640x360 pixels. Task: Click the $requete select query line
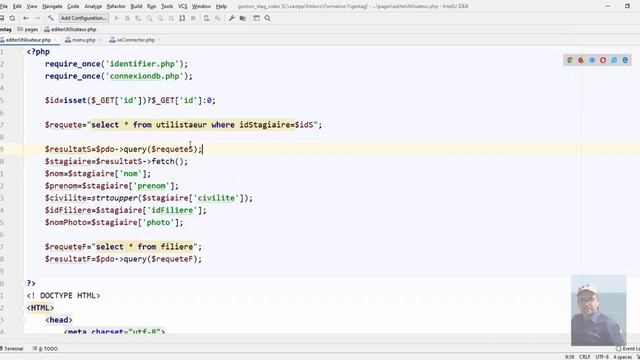click(183, 125)
